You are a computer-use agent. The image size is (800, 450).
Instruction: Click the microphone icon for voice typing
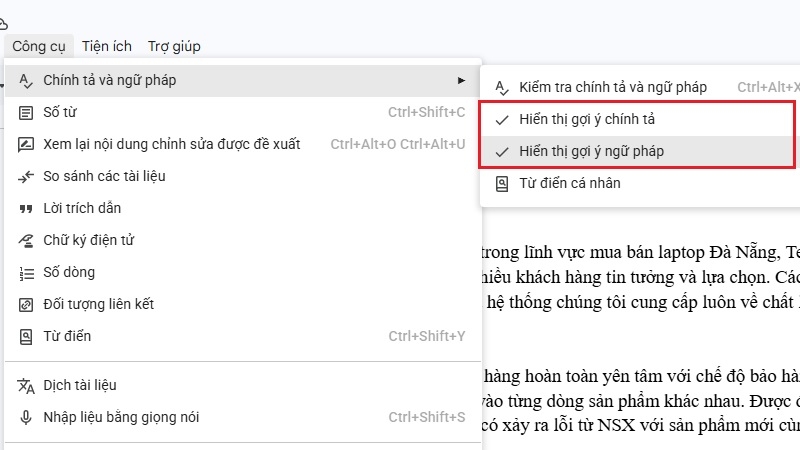26,418
